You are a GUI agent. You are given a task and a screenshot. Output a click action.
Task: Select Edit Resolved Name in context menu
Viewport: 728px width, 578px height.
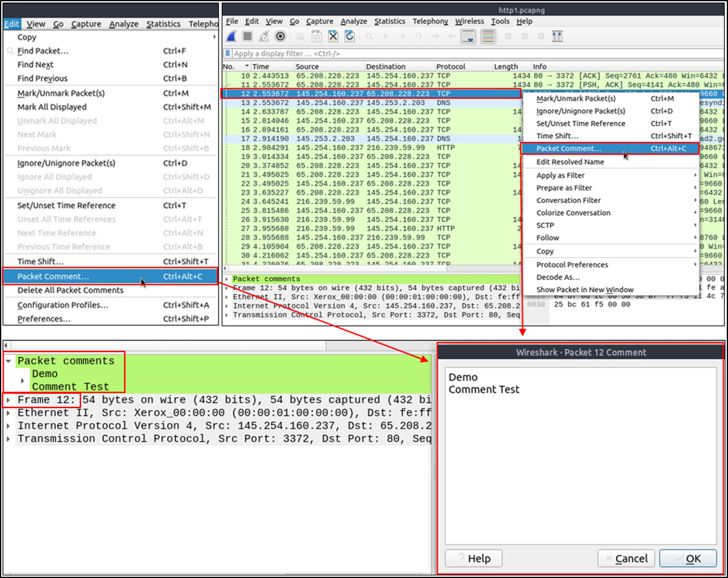pos(611,161)
